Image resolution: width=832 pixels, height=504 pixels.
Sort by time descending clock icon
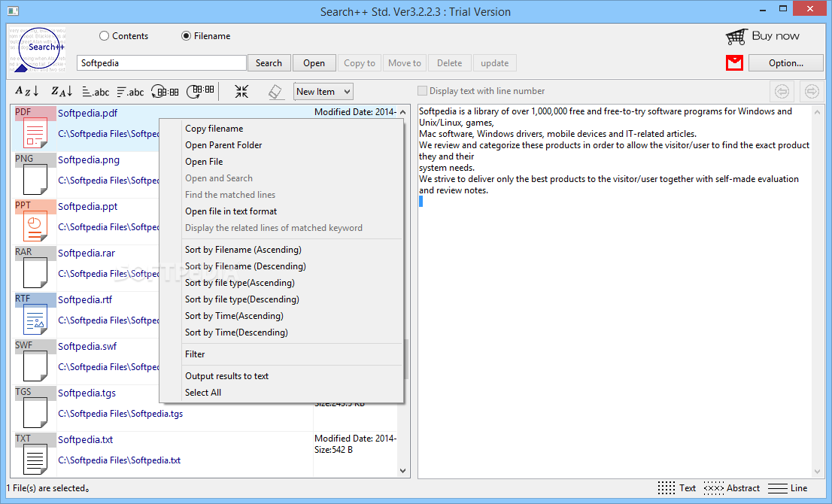[200, 91]
